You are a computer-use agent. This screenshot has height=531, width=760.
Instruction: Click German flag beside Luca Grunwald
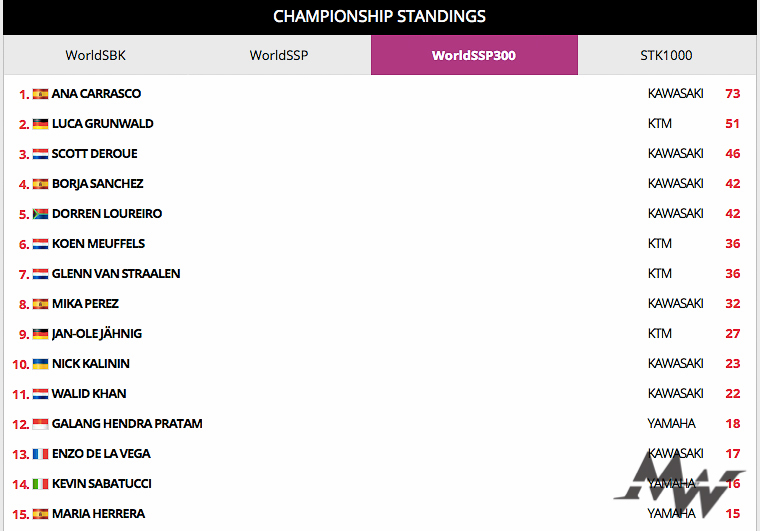(x=40, y=124)
